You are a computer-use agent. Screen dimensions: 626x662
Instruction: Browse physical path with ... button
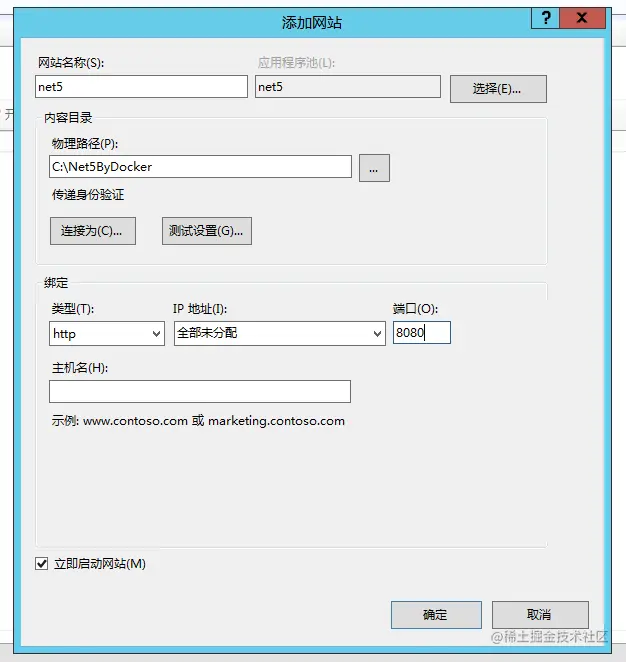coord(374,168)
